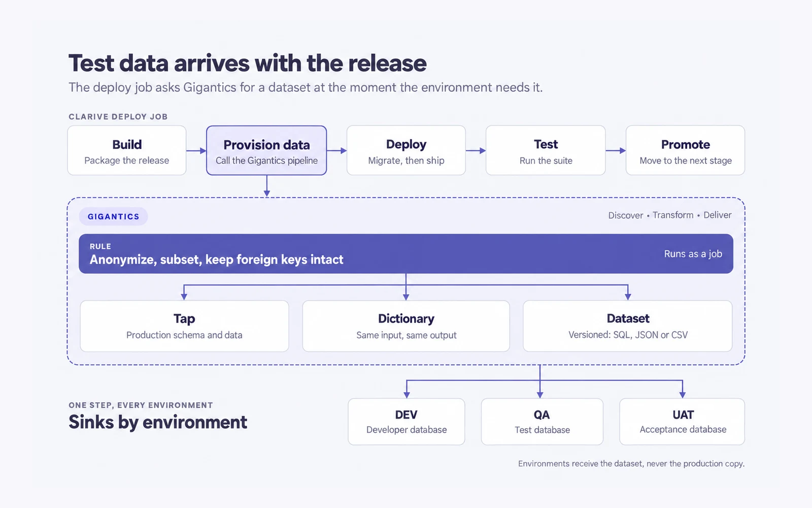Click 'ONE STEP, EVERY ENVIRONMENT' label
The image size is (812, 508).
point(141,405)
